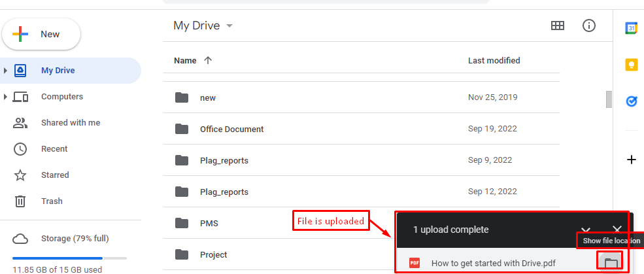Switch to grid layout view
This screenshot has width=644, height=274.
(557, 26)
